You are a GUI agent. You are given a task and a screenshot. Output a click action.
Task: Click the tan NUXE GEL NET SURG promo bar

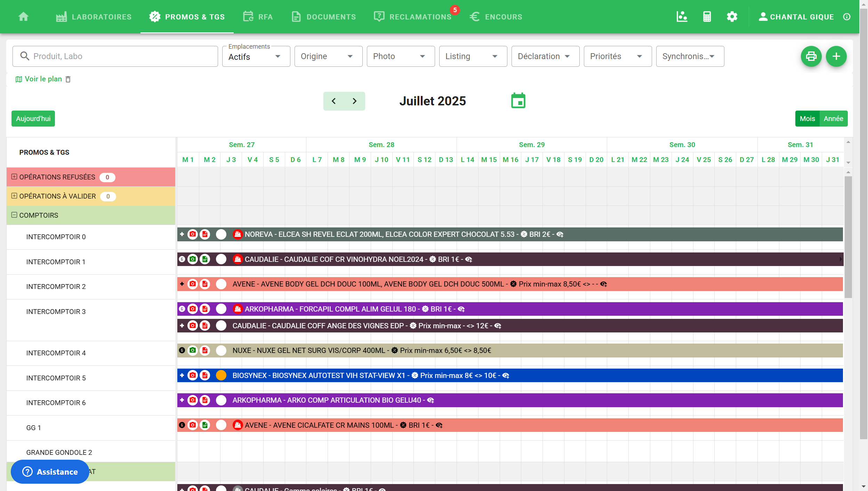click(510, 350)
